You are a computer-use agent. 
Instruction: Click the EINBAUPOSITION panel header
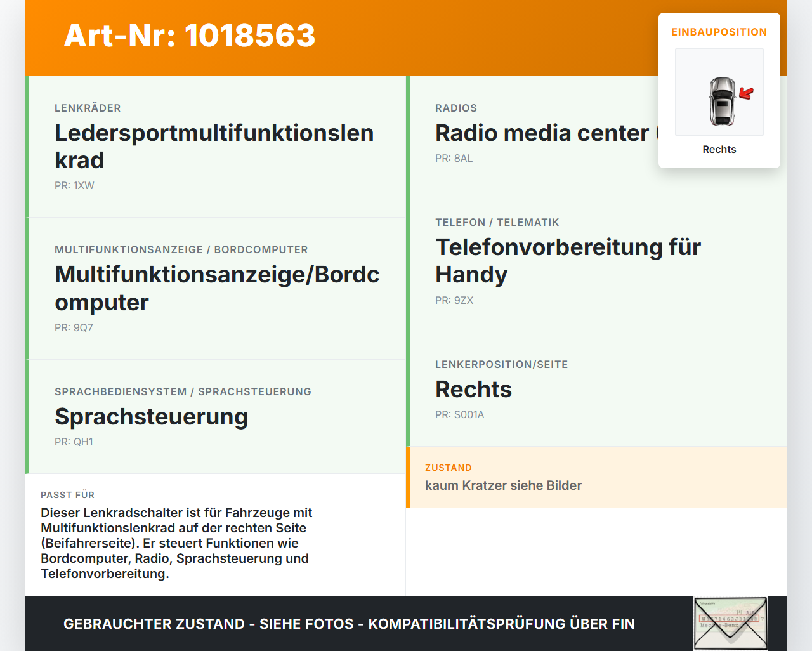[x=719, y=32]
